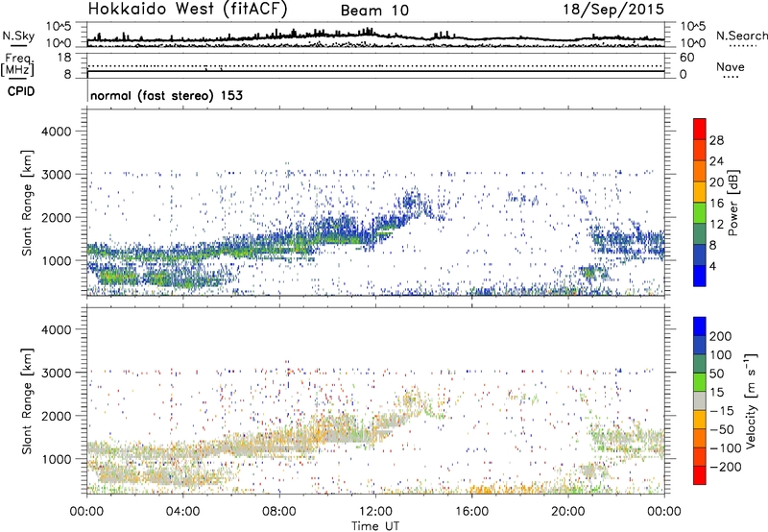Click the '50' label on Velocity color bar
The height and width of the screenshot is (532, 768).
click(x=716, y=374)
